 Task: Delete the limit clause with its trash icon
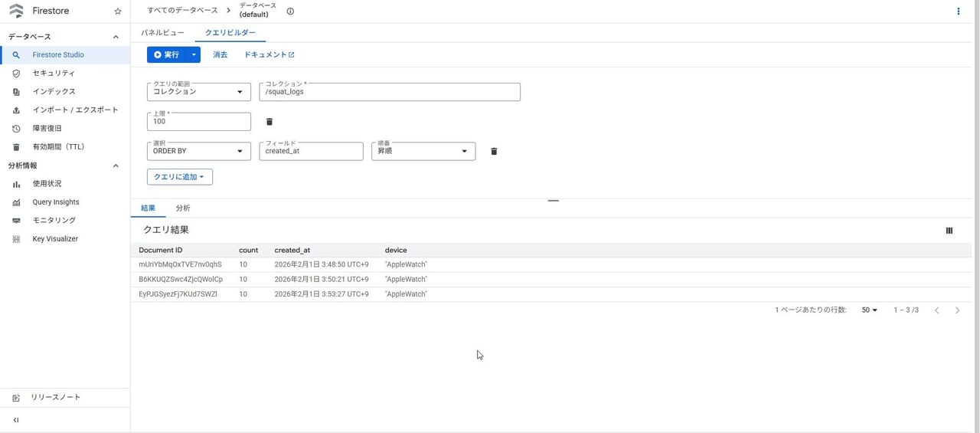coord(269,122)
